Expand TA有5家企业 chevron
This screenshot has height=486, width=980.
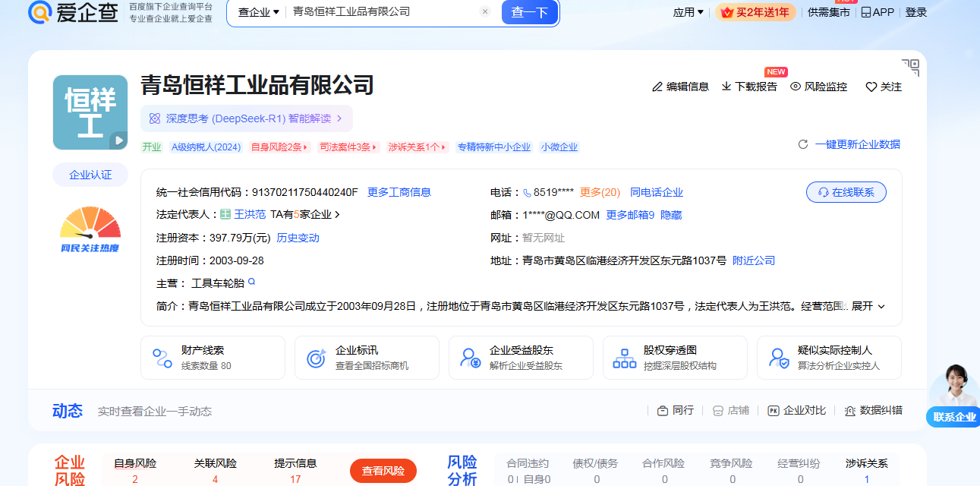tap(337, 215)
